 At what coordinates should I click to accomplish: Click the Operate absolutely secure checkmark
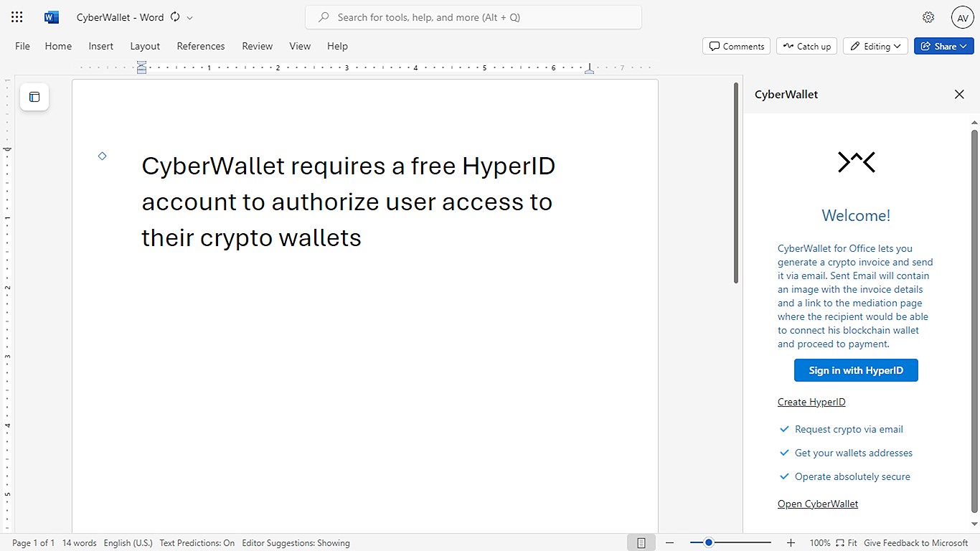784,476
